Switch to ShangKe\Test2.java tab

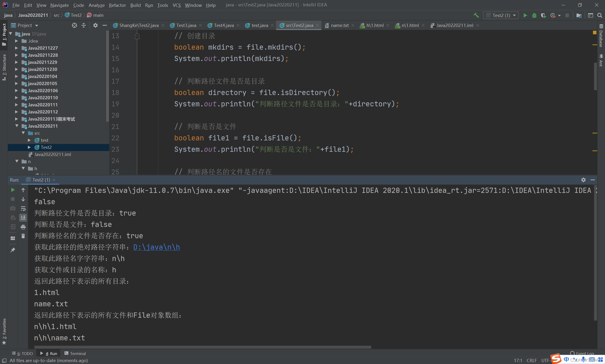click(x=139, y=25)
